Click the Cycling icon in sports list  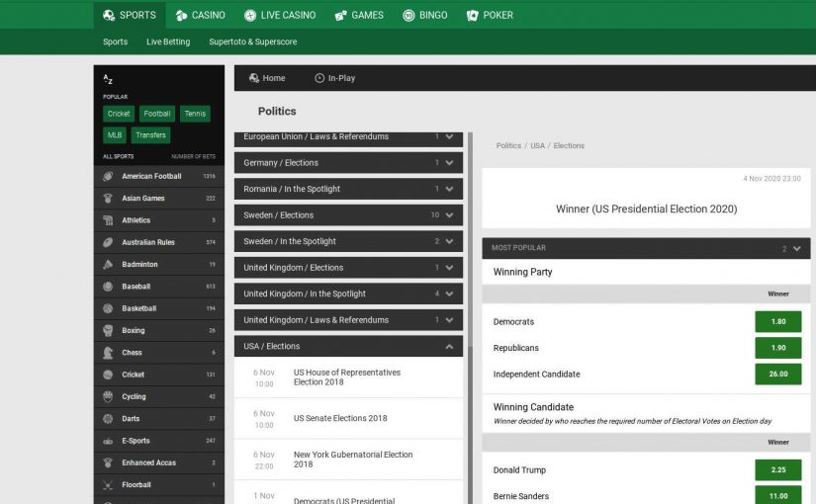pyautogui.click(x=108, y=397)
